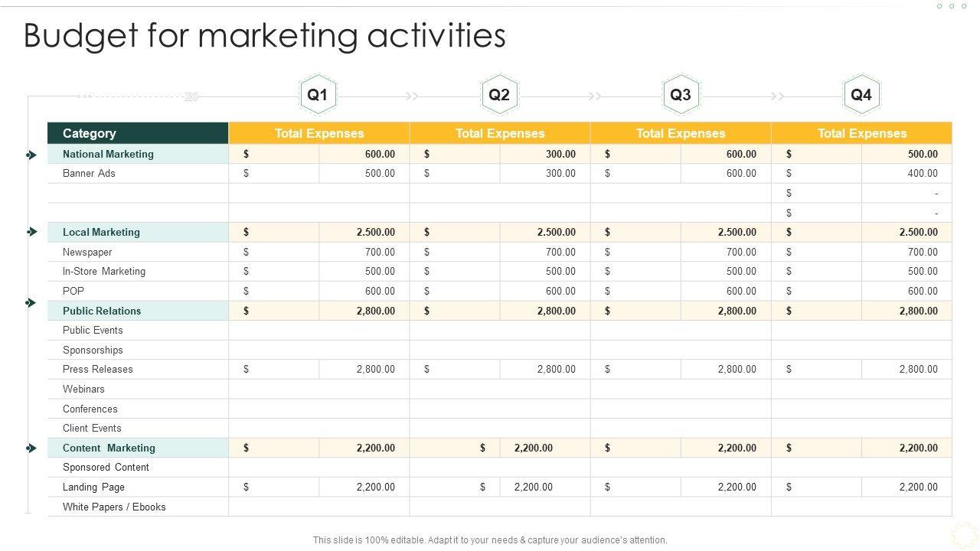Click the Public Relations category label

pos(102,311)
